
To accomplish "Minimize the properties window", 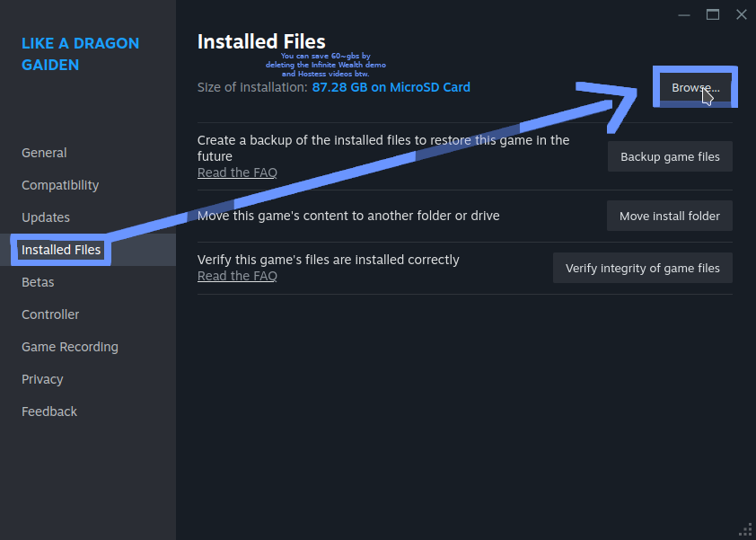I will [x=685, y=14].
